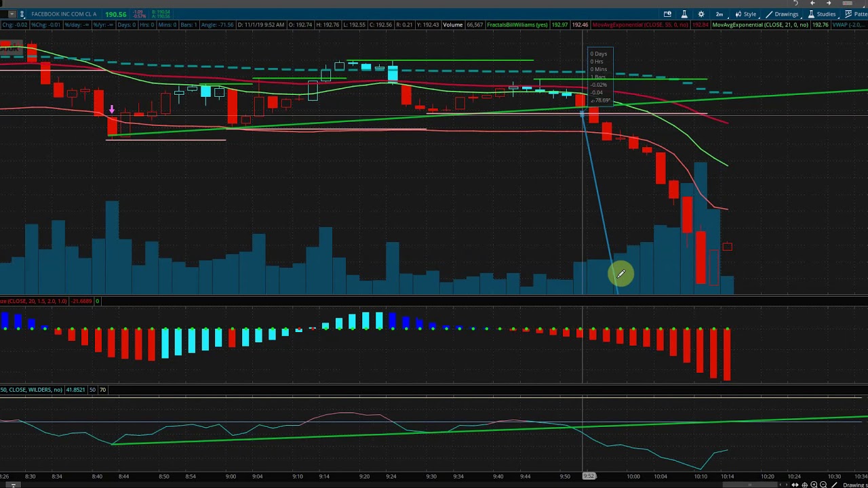Viewport: 868px width, 488px height.
Task: Click the RSI value 41.8521 label
Action: pos(75,390)
